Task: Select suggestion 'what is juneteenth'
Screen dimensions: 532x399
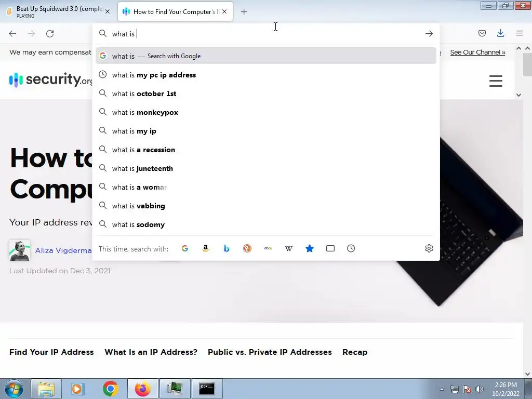Action: 265,168
